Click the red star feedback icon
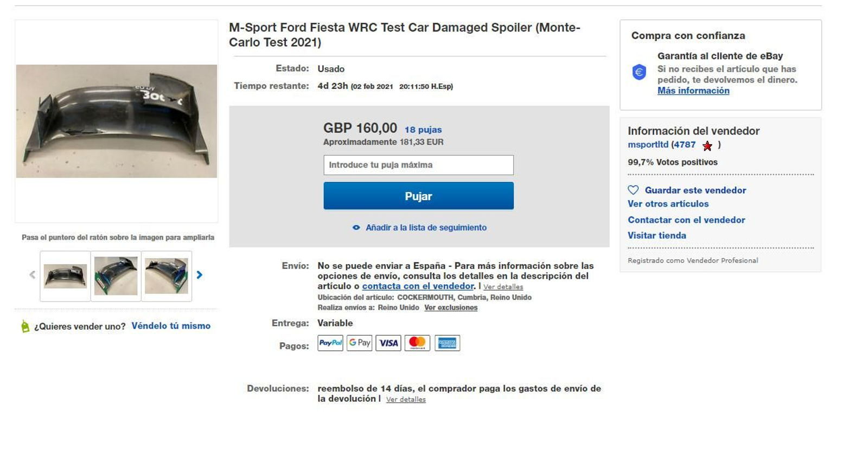The width and height of the screenshot is (868, 455). point(707,145)
